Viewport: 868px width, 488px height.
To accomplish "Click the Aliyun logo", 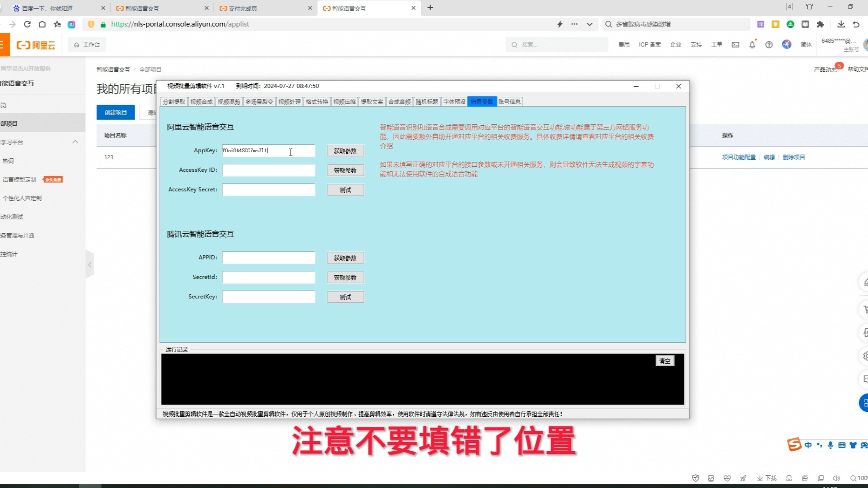I will [x=36, y=45].
